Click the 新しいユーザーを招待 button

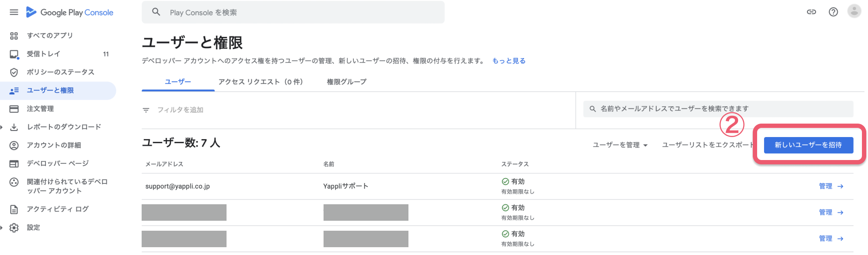[808, 145]
